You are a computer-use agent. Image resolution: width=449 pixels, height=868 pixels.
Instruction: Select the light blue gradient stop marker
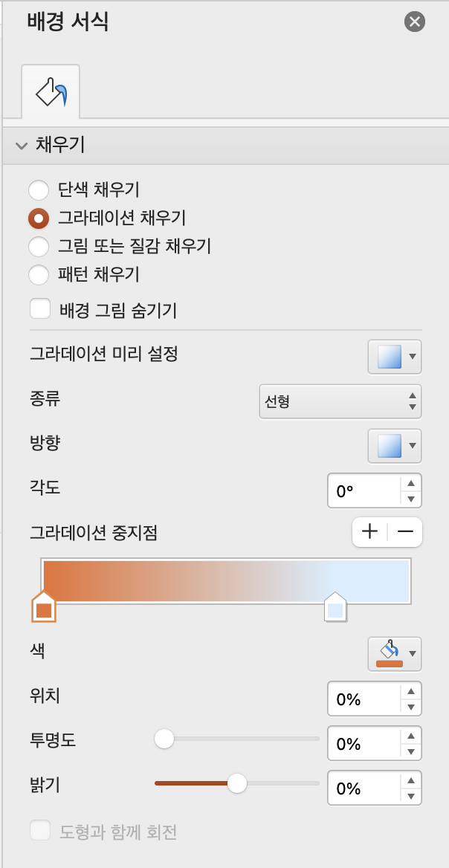pyautogui.click(x=335, y=606)
